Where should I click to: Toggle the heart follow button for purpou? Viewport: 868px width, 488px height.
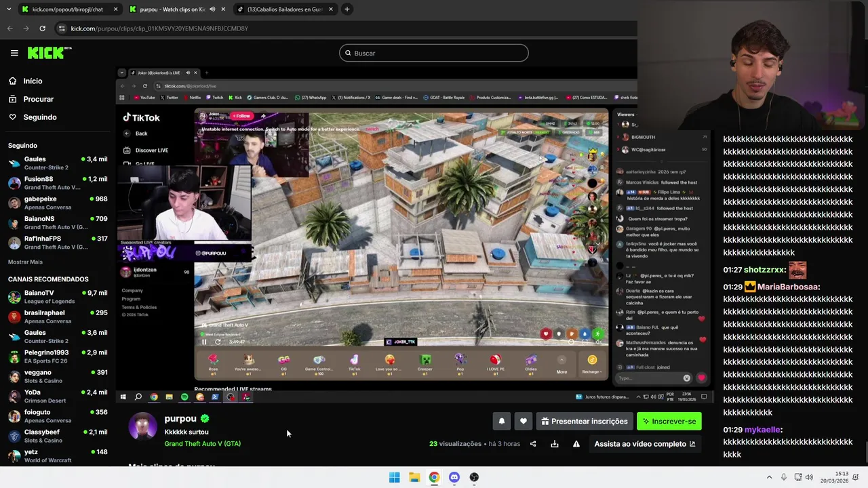coord(524,421)
